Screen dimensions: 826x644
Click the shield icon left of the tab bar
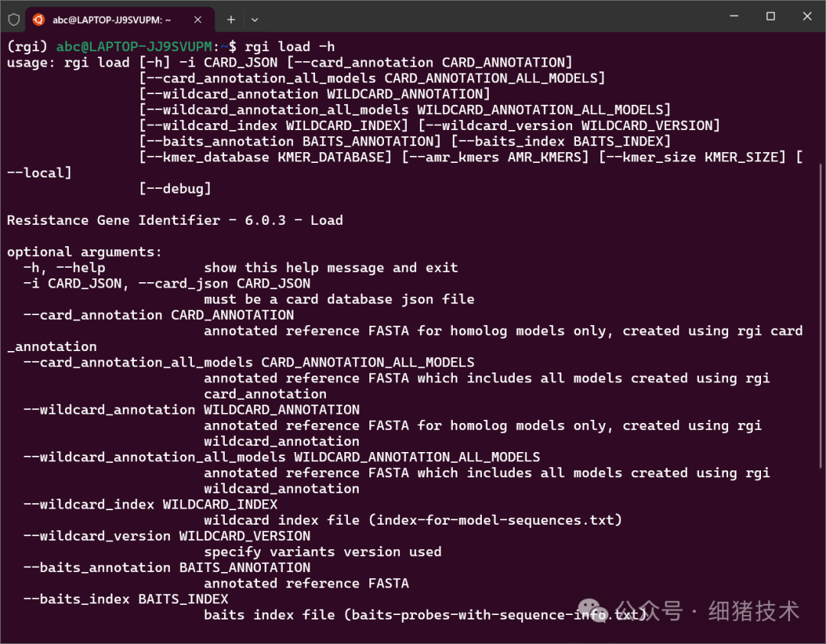point(14,19)
